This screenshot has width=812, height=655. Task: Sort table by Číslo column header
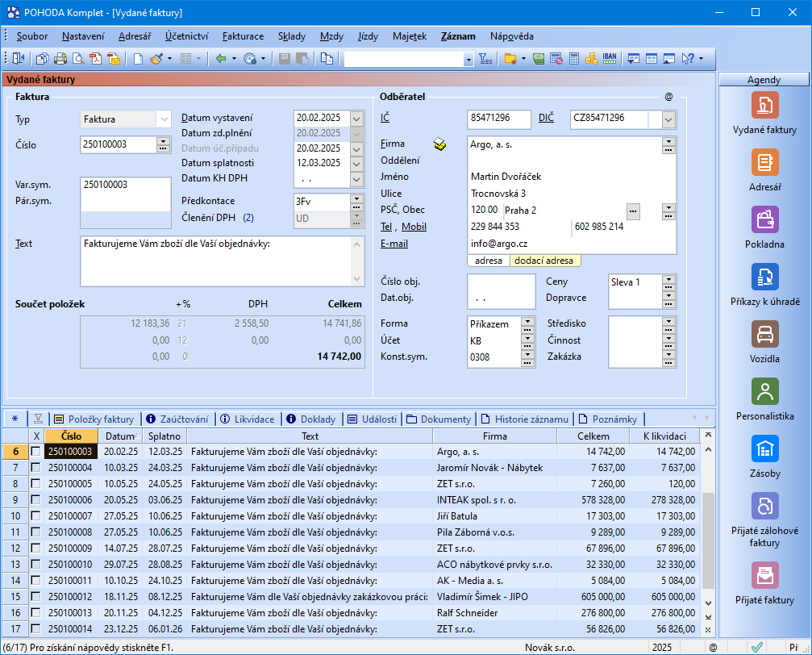pos(71,436)
